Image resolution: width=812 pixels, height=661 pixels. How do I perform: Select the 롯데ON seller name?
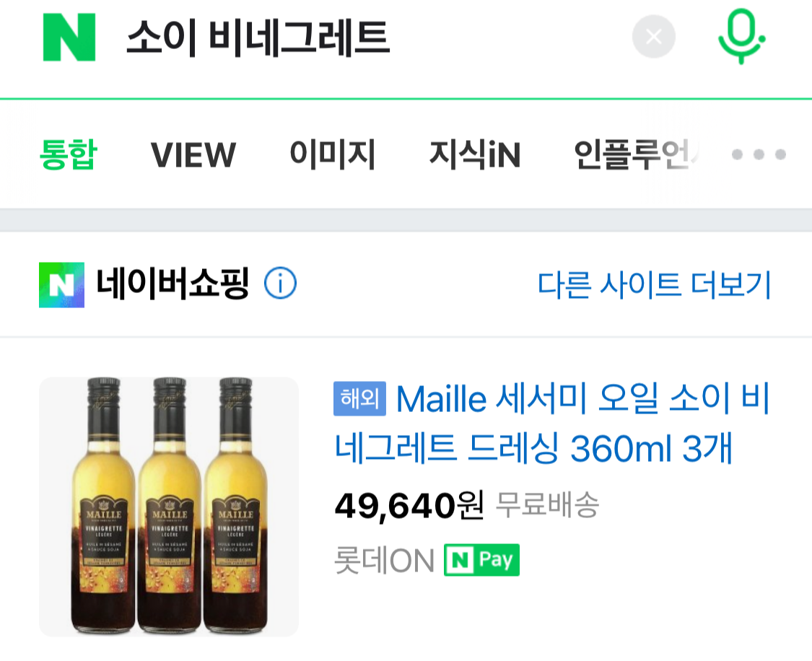pos(384,561)
